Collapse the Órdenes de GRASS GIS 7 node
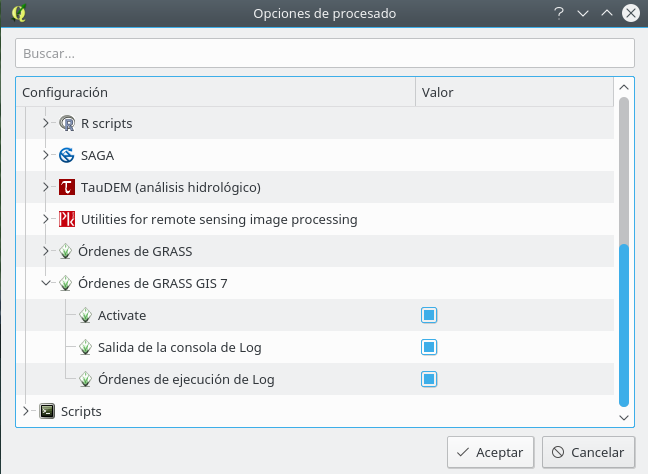Screen dimensions: 648x474 coord(46,283)
